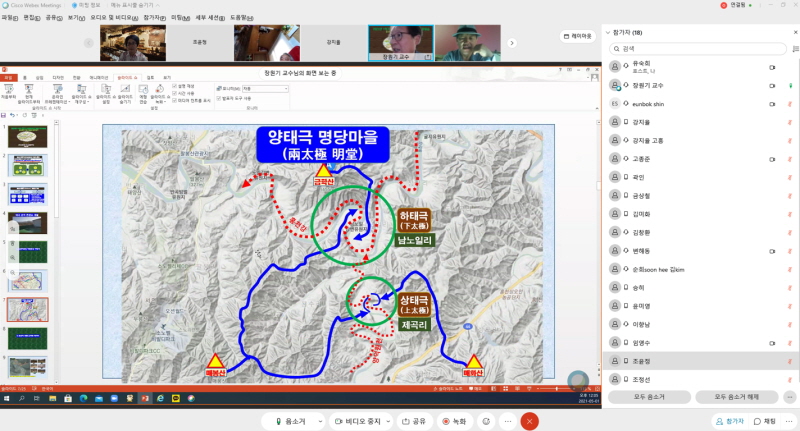
Task: Click the participant search field
Action: [700, 48]
